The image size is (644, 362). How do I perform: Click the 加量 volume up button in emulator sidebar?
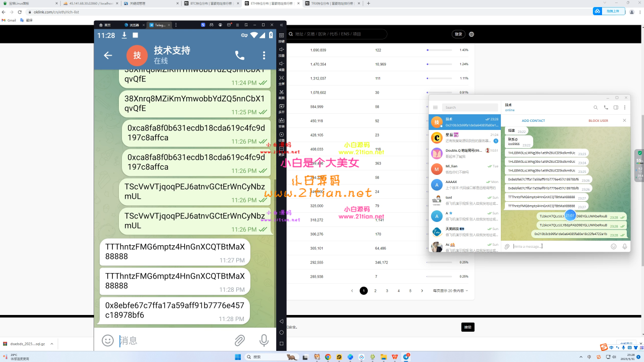(x=281, y=50)
